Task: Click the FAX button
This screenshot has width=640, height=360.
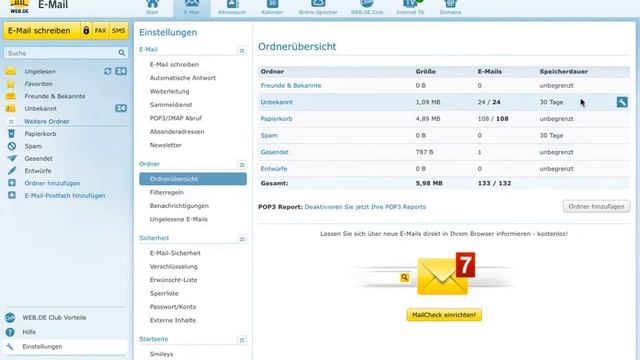Action: (100, 31)
